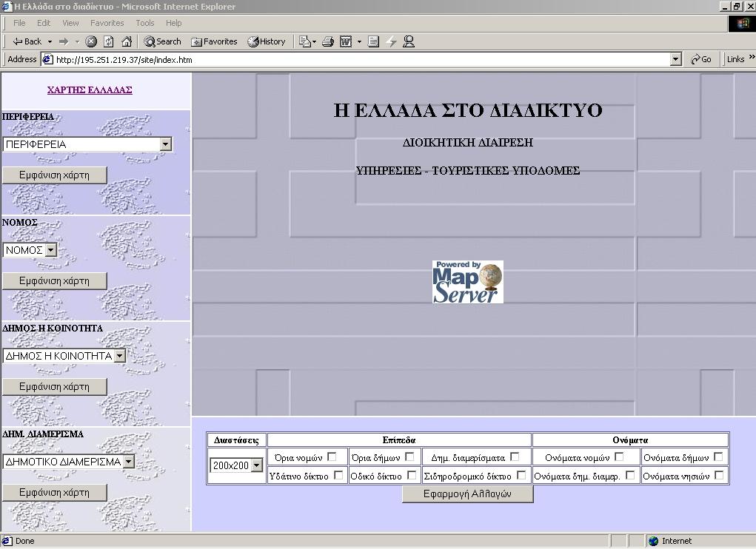Screen dimensions: 756x549
Task: Expand the ΝΟΜΟΣ dropdown
Action: click(x=51, y=250)
